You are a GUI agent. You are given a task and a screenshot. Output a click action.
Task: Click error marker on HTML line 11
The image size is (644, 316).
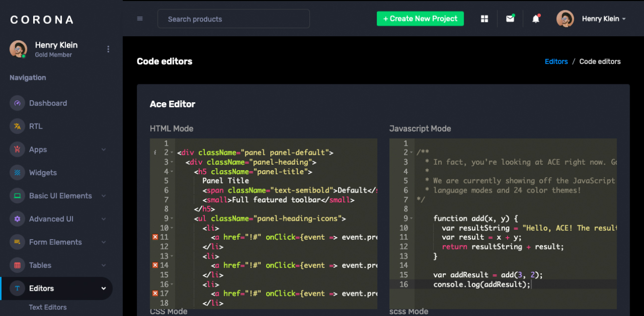[x=155, y=237]
